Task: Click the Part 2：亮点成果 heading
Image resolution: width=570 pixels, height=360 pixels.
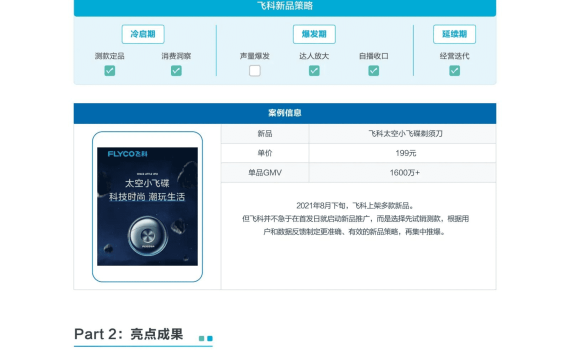Action: tap(128, 334)
